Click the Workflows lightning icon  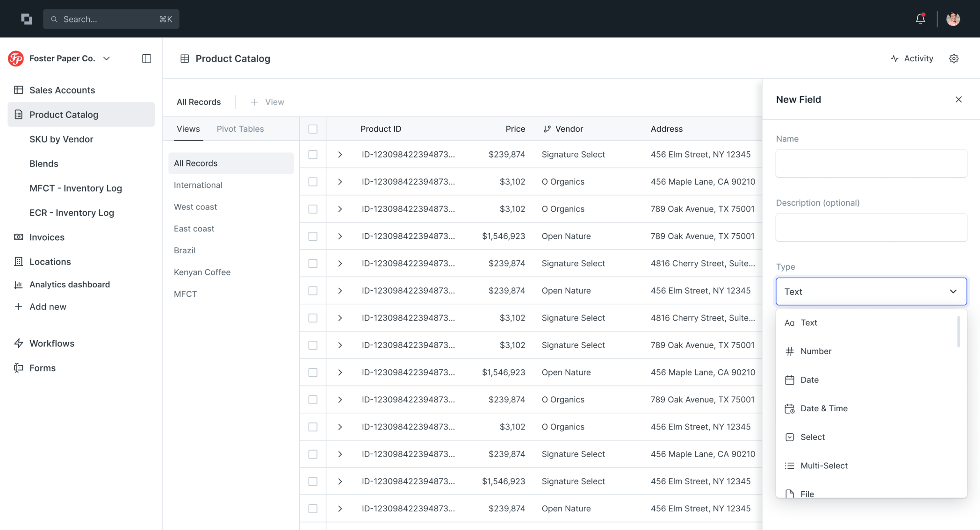click(x=19, y=343)
